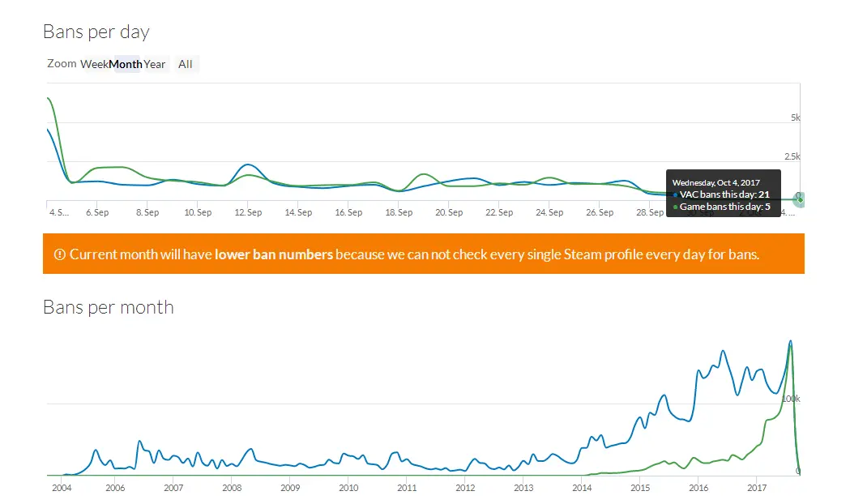
Task: Click the 2014 year label on monthly chart
Action: (583, 488)
